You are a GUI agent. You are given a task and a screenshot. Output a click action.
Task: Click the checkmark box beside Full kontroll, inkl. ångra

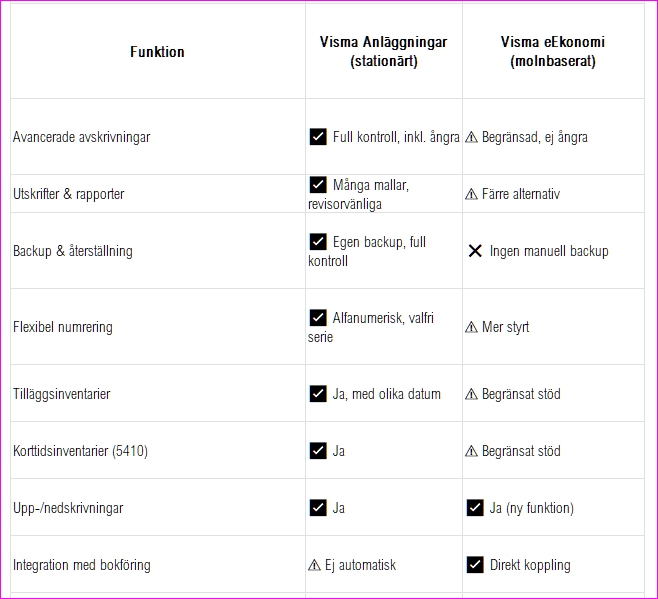coord(318,137)
